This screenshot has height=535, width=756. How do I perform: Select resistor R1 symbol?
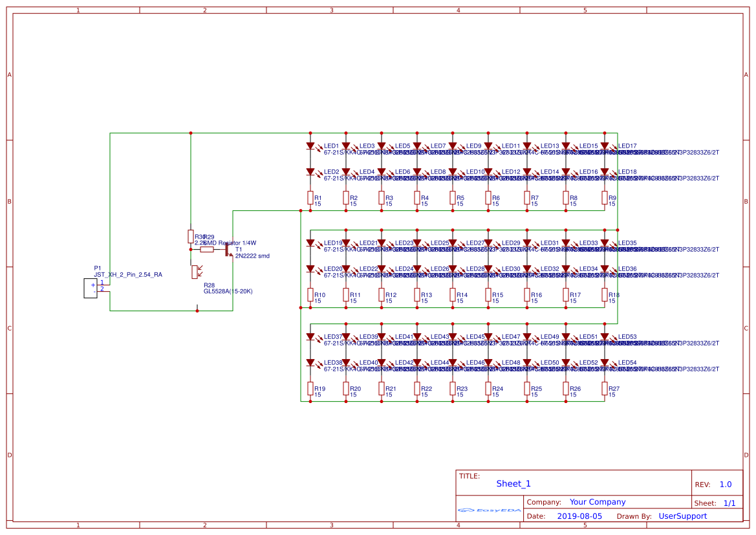coord(309,199)
